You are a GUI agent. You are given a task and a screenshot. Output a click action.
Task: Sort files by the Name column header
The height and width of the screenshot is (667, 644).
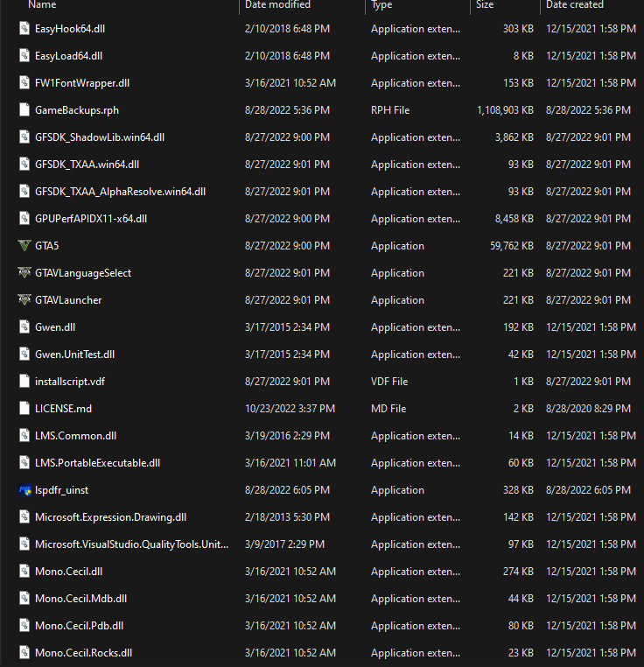pyautogui.click(x=42, y=4)
